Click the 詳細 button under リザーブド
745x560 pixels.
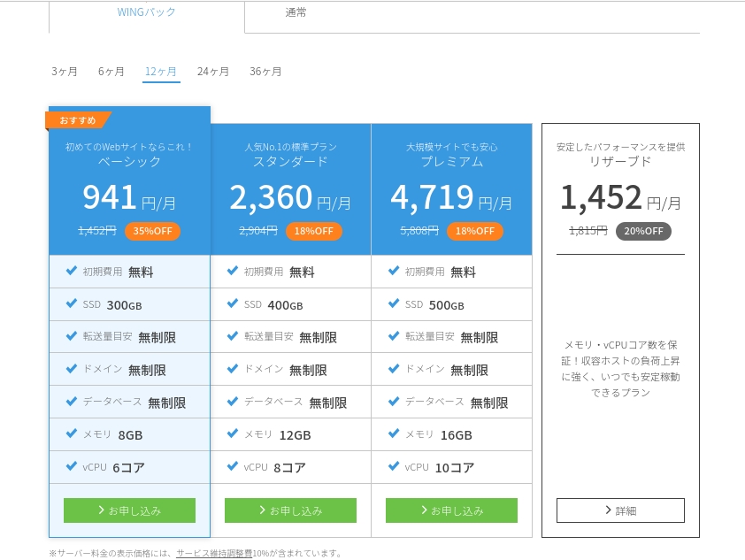[620, 510]
